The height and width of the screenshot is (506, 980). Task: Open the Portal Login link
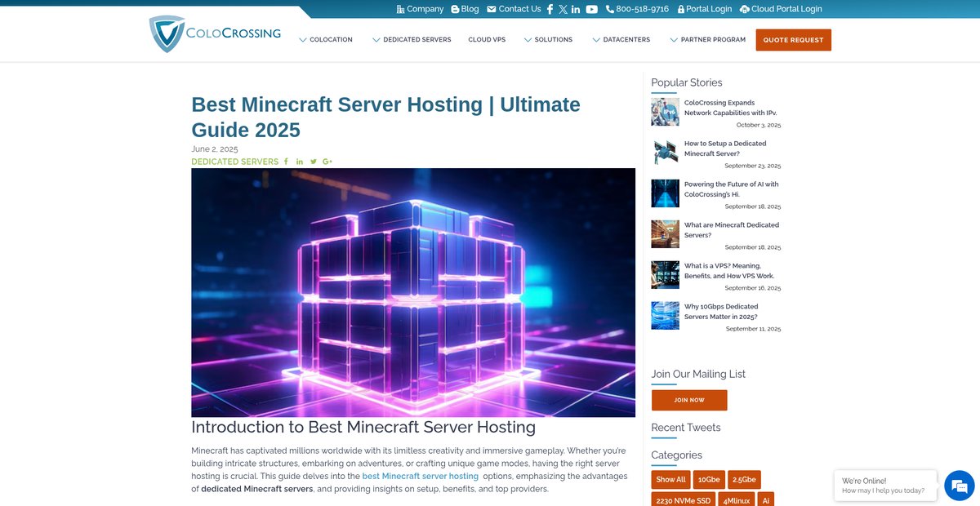coord(704,9)
